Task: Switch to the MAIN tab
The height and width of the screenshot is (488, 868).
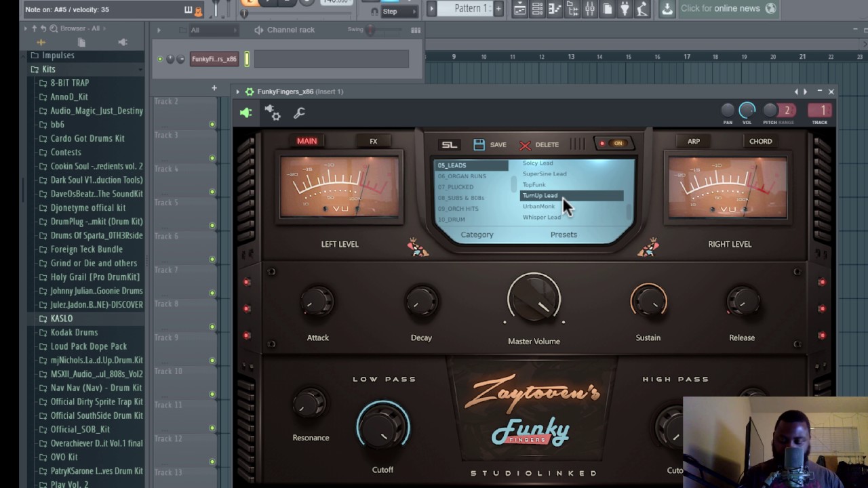Action: pyautogui.click(x=307, y=141)
